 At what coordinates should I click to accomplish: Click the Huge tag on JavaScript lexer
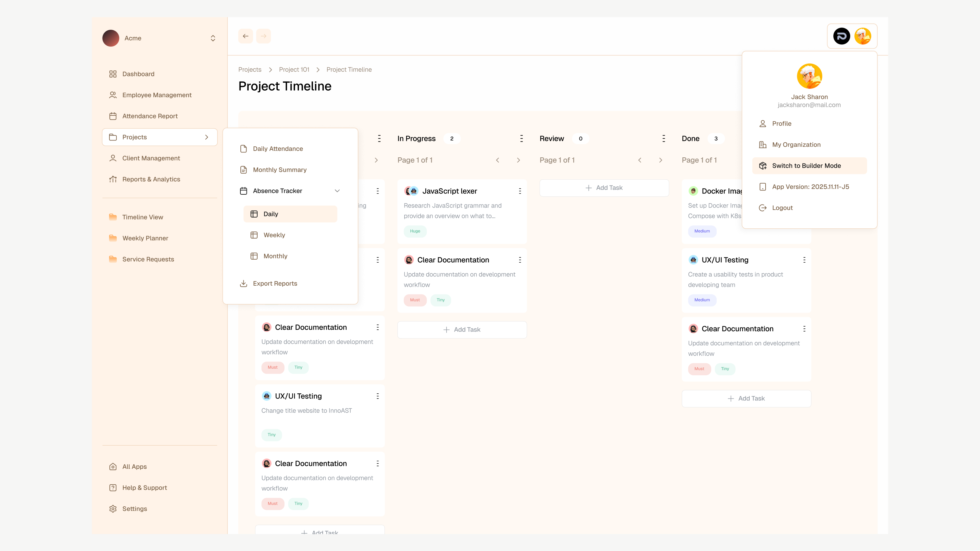[415, 231]
